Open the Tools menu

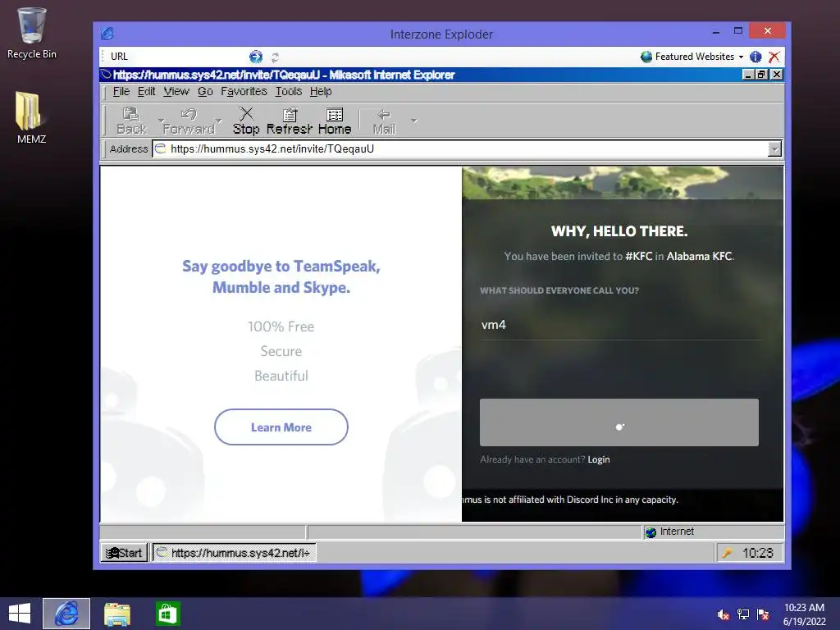(x=289, y=92)
